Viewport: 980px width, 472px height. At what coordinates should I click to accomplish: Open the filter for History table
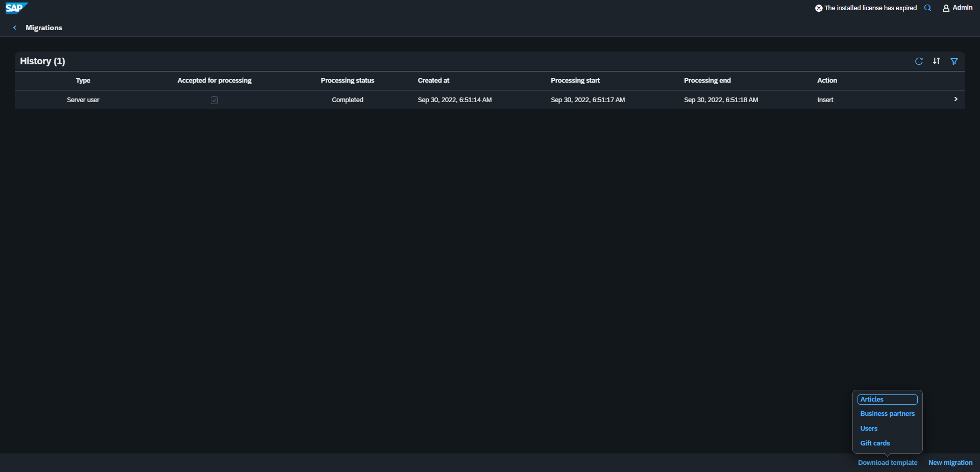pos(954,61)
